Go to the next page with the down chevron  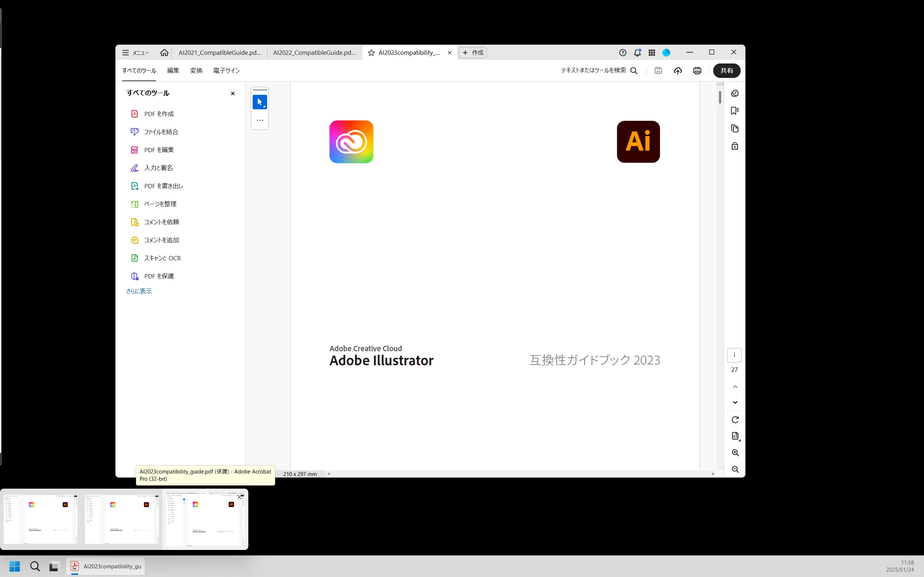point(735,402)
